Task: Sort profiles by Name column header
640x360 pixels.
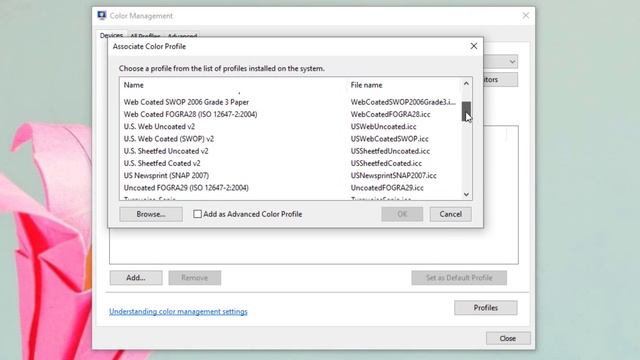Action: (133, 85)
